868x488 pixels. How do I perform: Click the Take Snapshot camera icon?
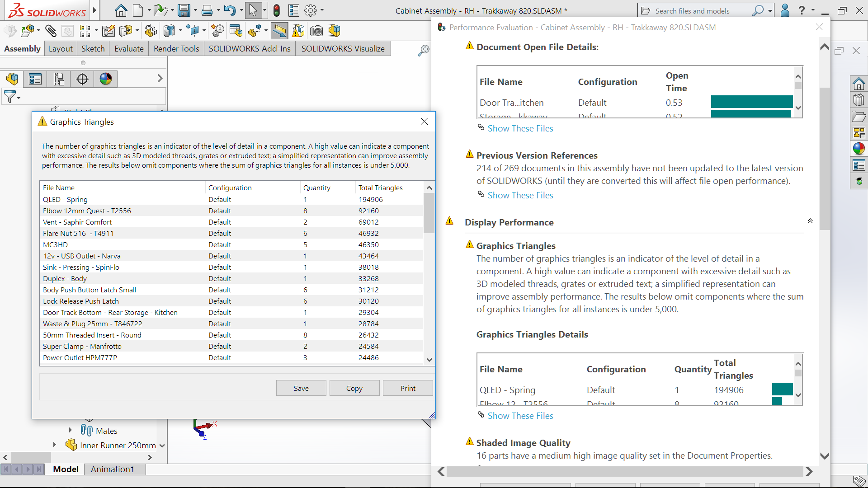pos(316,31)
